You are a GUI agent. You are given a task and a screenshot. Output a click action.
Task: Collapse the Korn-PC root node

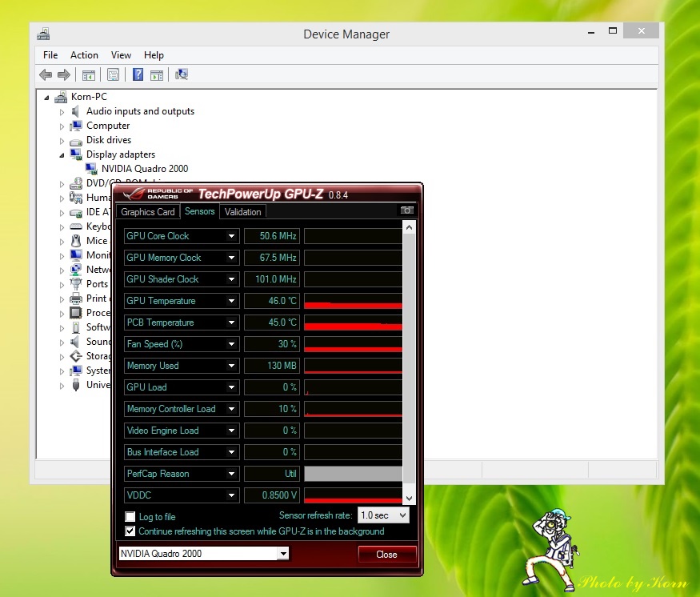(x=46, y=98)
